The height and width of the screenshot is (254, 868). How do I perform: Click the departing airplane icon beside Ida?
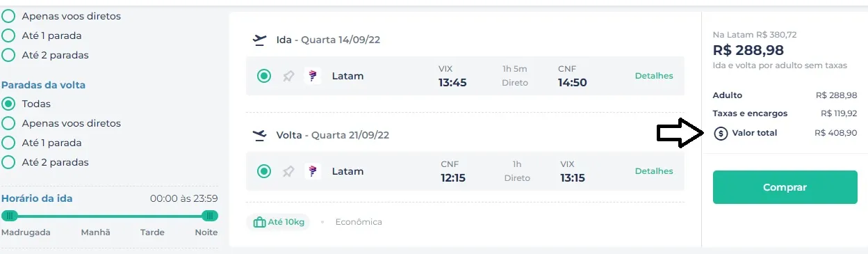coord(260,40)
